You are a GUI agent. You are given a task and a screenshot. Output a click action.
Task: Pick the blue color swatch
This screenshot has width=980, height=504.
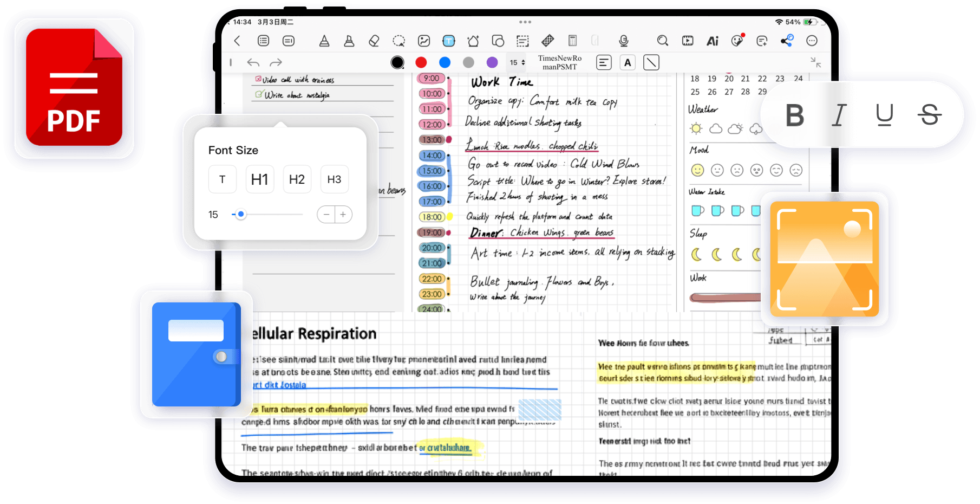click(445, 62)
